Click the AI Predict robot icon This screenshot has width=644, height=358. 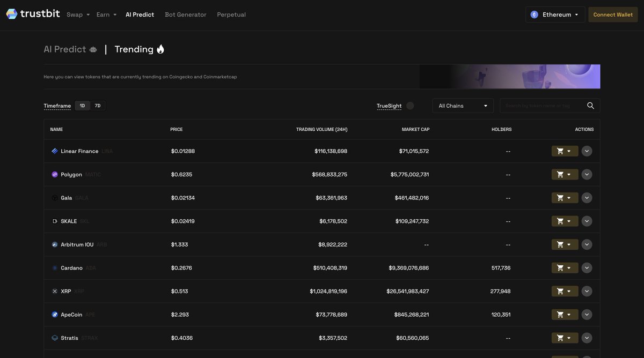[93, 49]
